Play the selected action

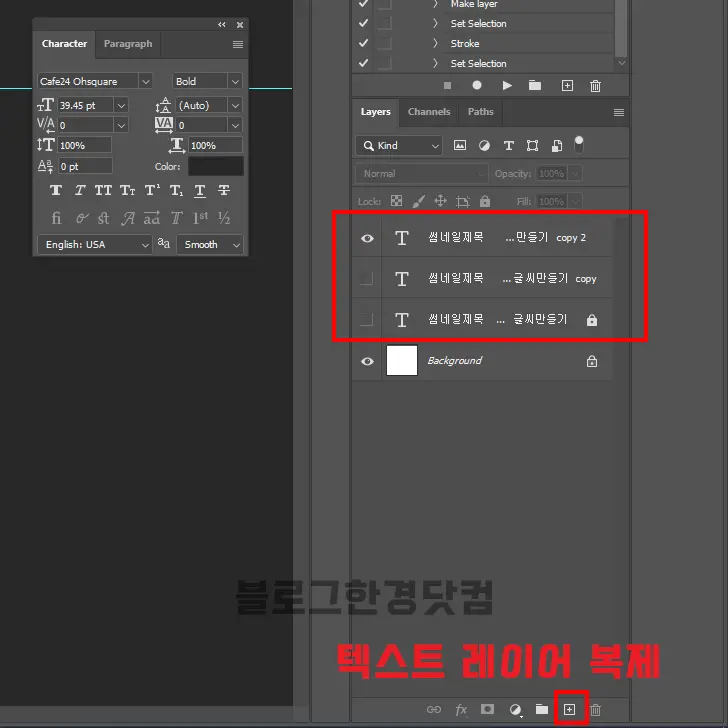(x=507, y=85)
